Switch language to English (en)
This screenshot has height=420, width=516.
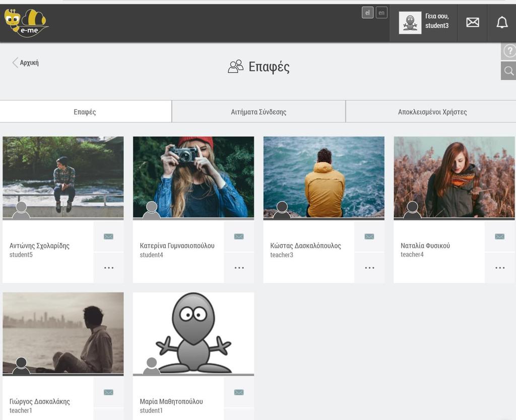click(381, 13)
